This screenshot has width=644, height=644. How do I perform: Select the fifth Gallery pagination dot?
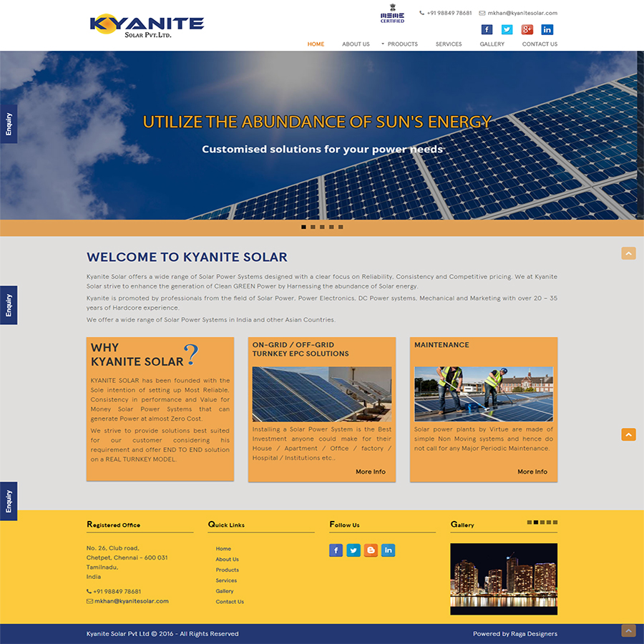(x=555, y=522)
